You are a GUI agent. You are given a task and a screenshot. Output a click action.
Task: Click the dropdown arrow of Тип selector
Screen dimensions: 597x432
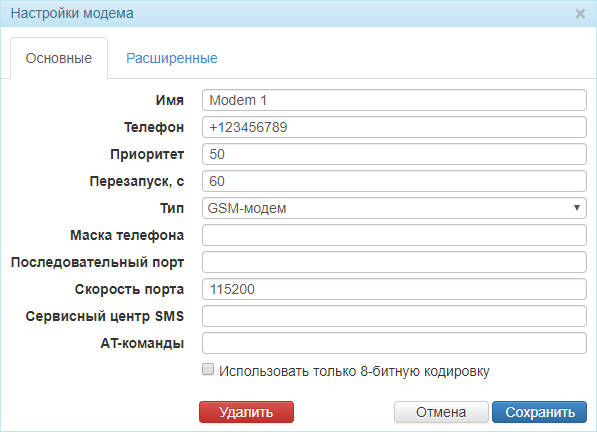click(x=577, y=208)
